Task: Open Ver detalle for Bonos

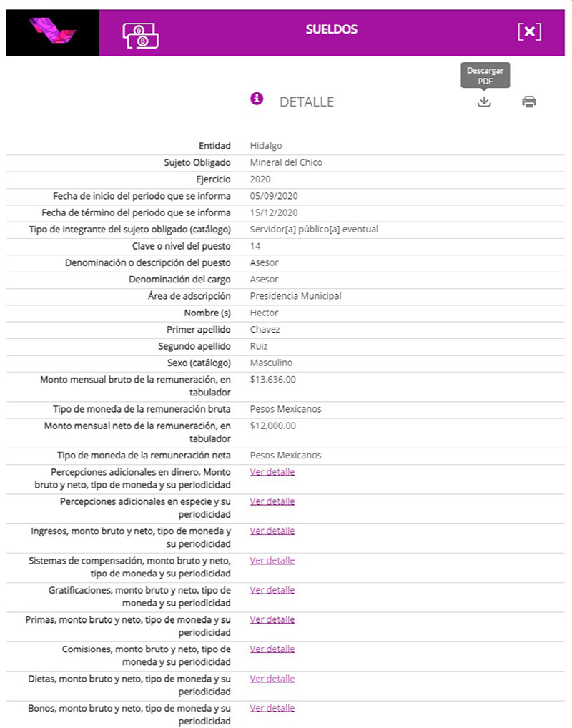Action: [x=272, y=708]
